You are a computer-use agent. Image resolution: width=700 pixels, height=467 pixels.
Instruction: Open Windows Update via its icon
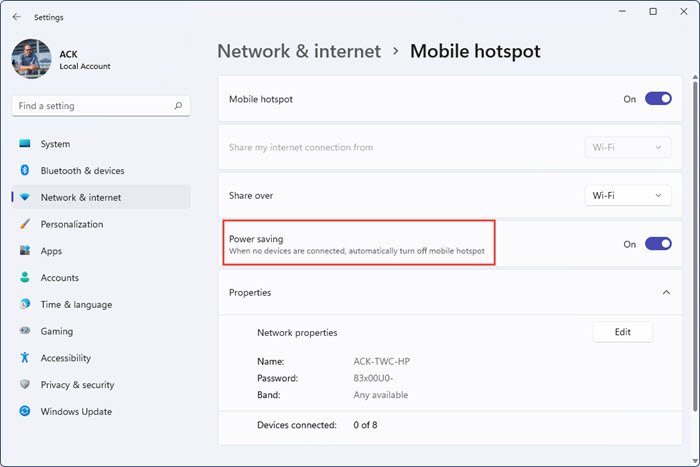[x=25, y=411]
